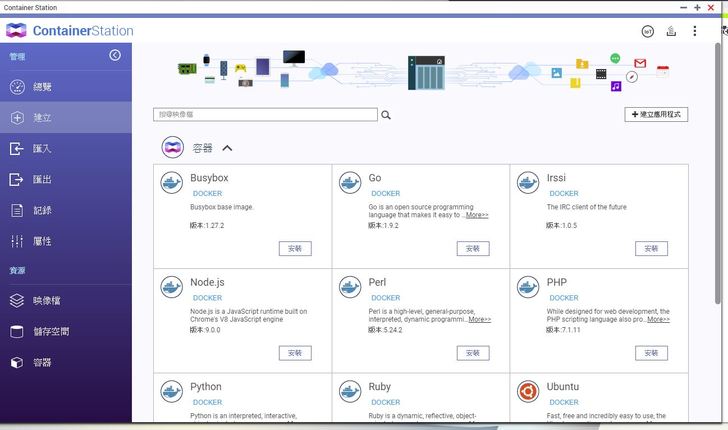The width and height of the screenshot is (728, 430).
Task: Click the IoT icon in header
Action: coord(647,31)
